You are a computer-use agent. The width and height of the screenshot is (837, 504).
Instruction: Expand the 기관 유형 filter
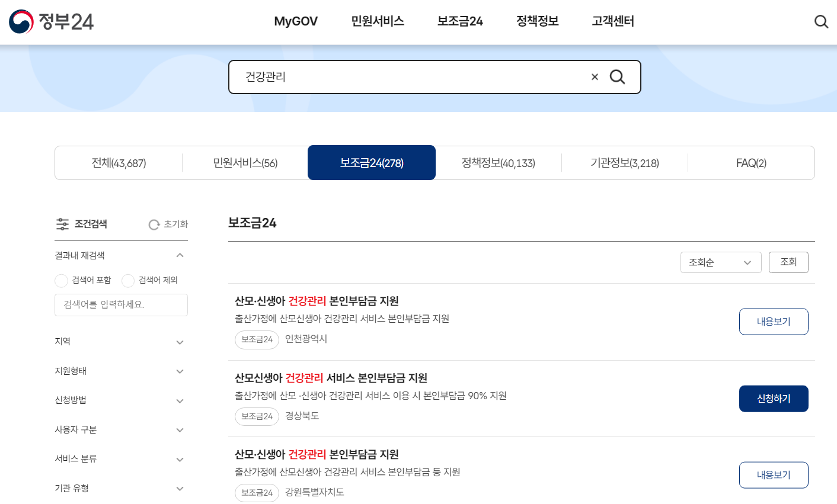(x=180, y=489)
